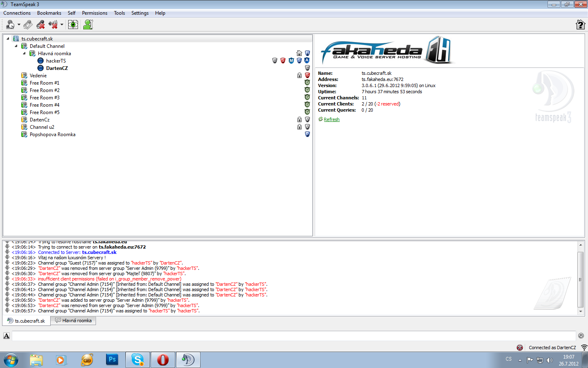
Task: Toggle mute speakers
Action: (x=53, y=25)
